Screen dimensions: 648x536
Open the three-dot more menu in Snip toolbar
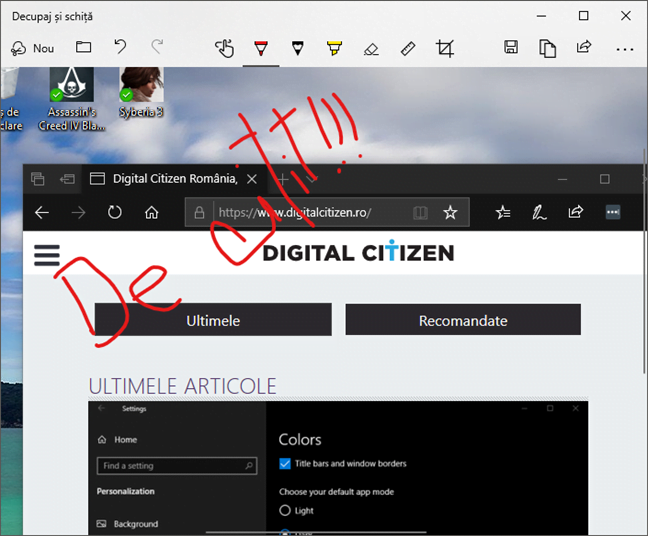(624, 50)
